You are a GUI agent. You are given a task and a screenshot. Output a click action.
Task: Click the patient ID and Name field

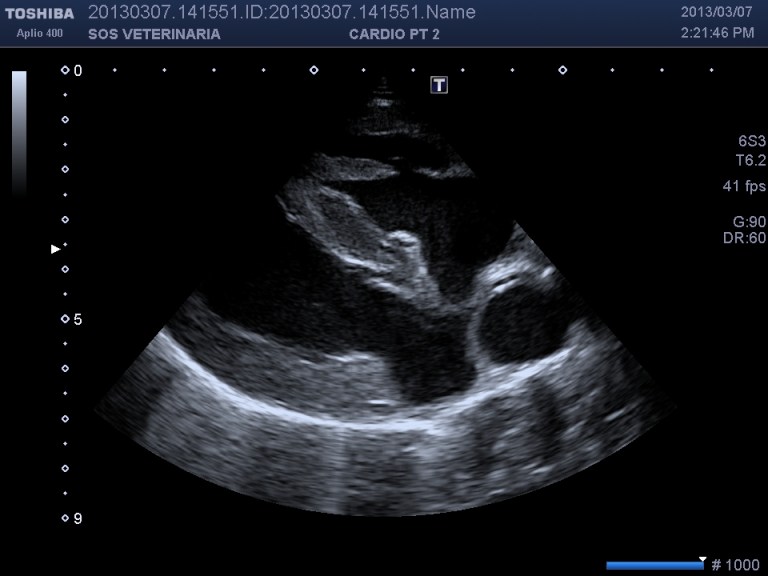pos(282,13)
